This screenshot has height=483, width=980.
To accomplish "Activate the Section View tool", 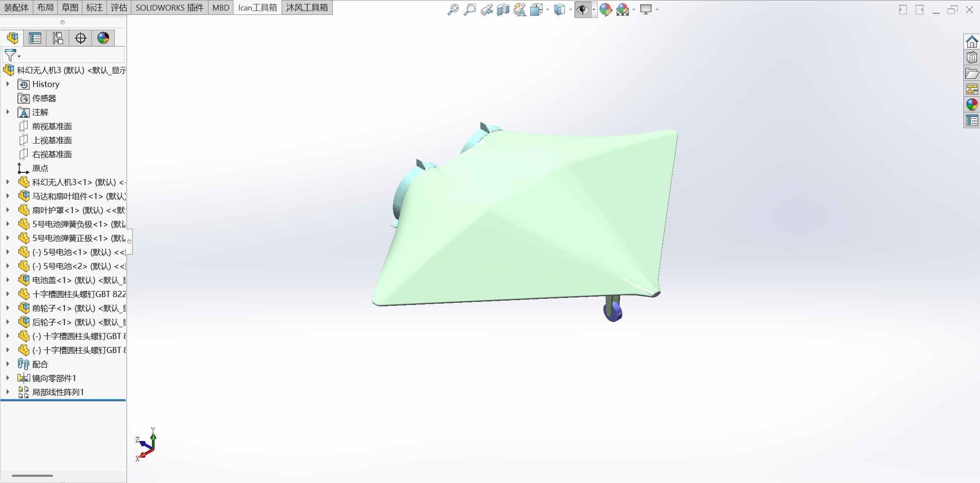I will pyautogui.click(x=503, y=9).
